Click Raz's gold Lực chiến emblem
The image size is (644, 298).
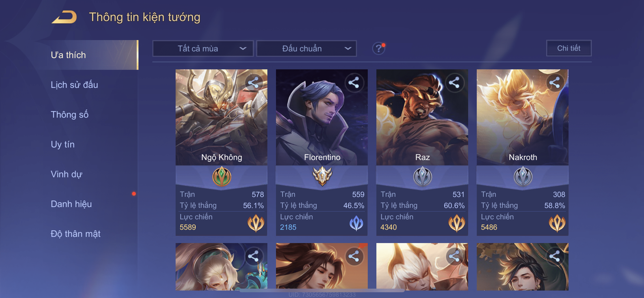point(456,223)
